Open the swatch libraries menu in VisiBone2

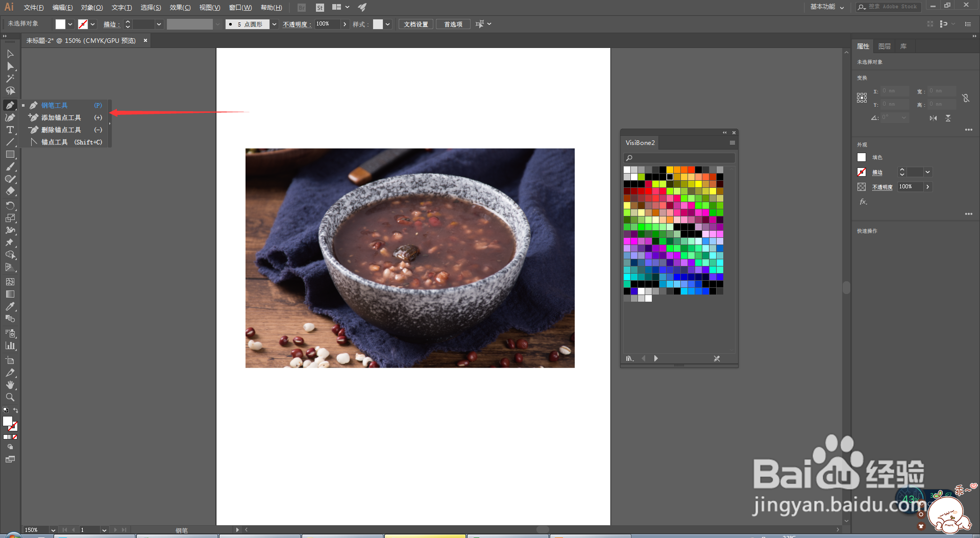(630, 358)
